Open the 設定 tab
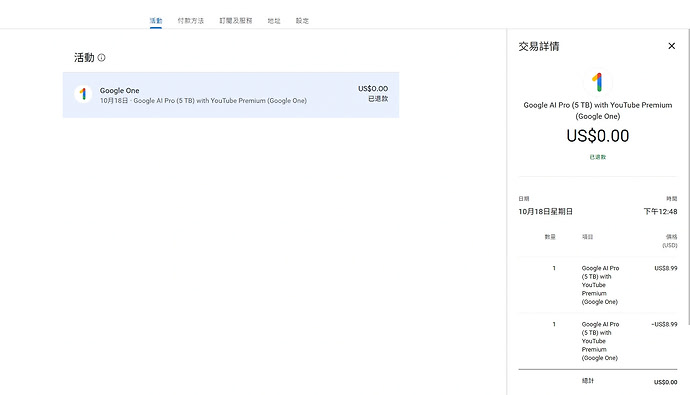690x395 pixels. (x=302, y=21)
